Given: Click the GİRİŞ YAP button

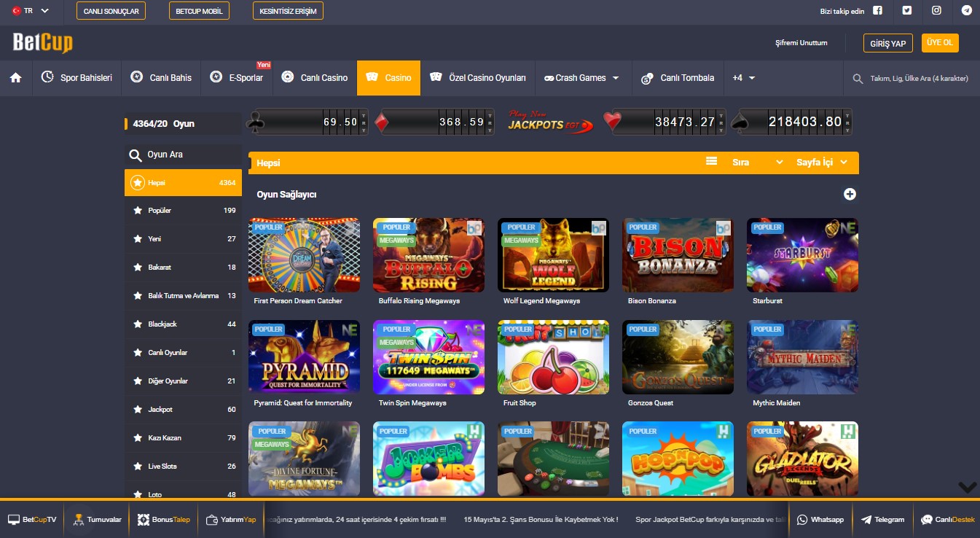Looking at the screenshot, I should click(888, 44).
